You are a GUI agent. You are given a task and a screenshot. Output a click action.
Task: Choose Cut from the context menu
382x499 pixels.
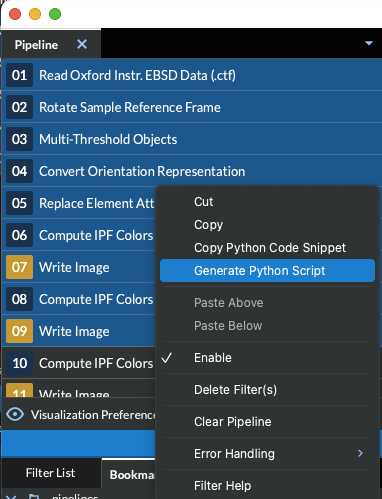pos(204,202)
